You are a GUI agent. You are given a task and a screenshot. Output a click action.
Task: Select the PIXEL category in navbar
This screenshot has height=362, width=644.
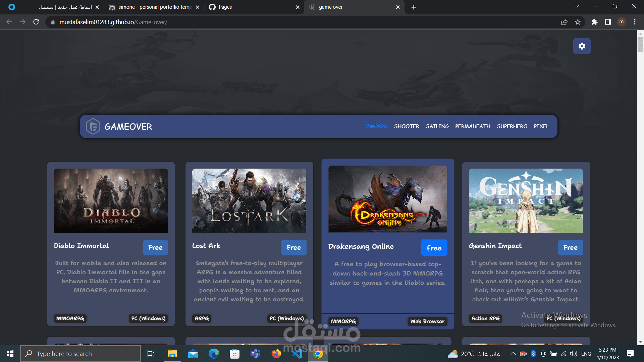pyautogui.click(x=541, y=126)
